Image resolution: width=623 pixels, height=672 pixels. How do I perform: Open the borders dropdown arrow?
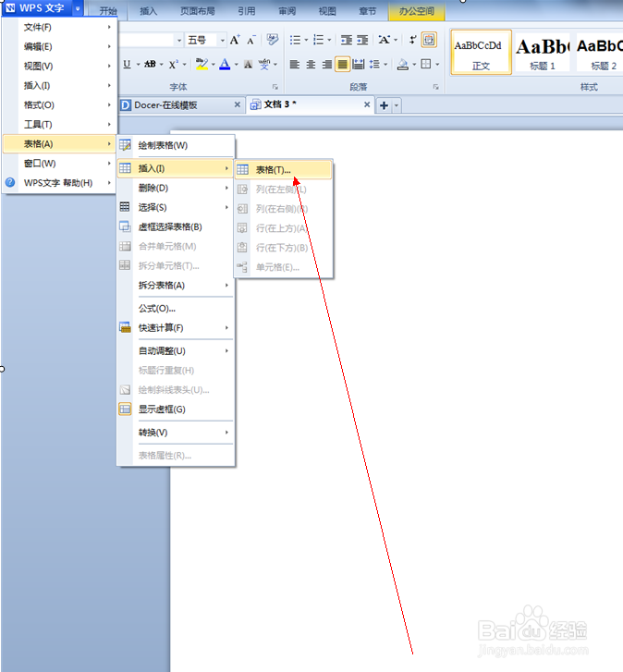pos(437,65)
